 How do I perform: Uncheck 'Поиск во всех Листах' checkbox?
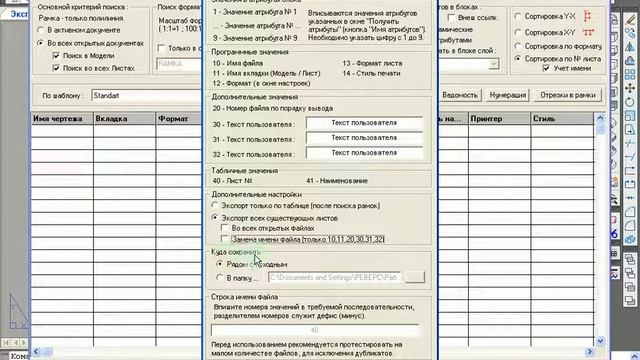point(56,68)
